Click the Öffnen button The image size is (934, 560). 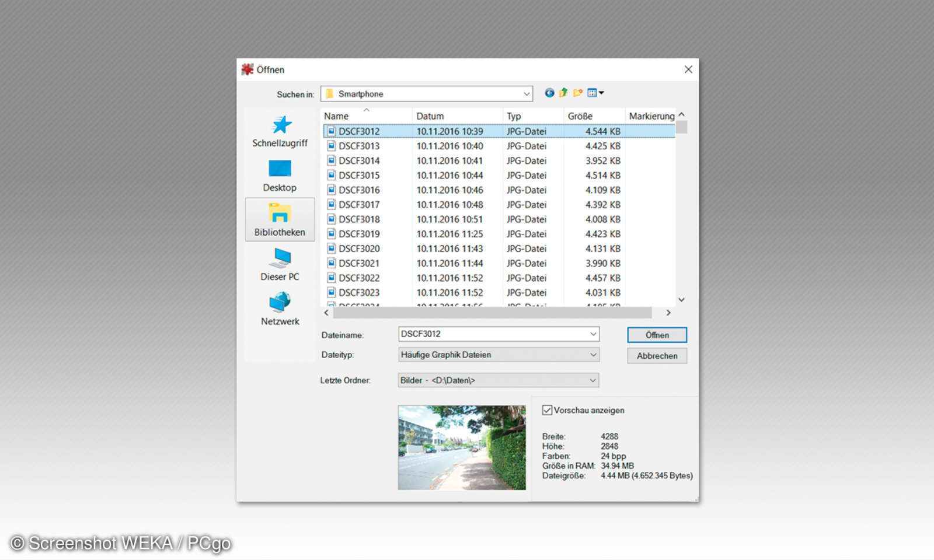tap(657, 335)
